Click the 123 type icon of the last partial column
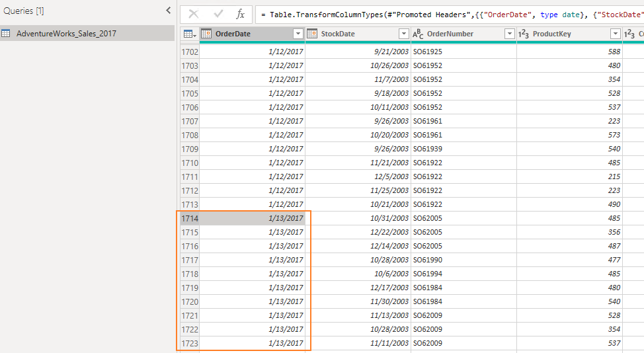644x353 pixels. click(x=629, y=34)
